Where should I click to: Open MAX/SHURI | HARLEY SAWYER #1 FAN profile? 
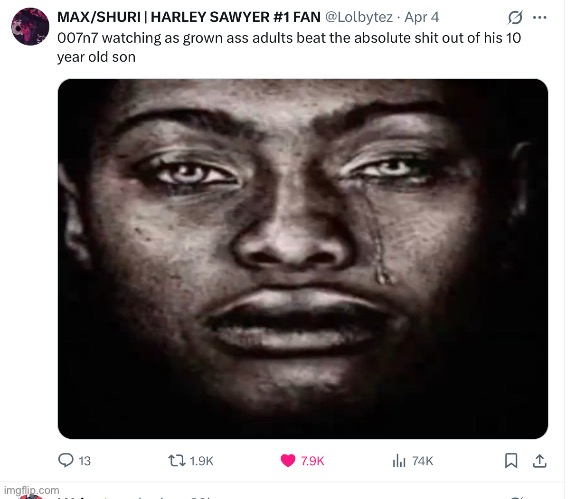click(x=189, y=17)
